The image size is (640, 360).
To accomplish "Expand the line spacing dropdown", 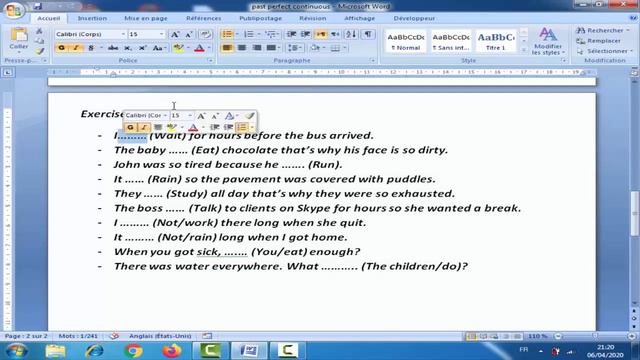I will coord(301,48).
